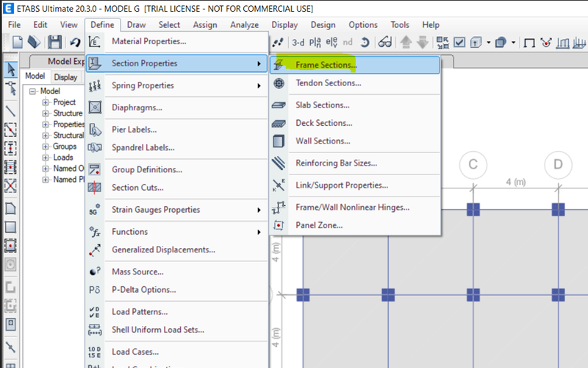Open the Functions submenu
The height and width of the screenshot is (368, 588).
pyautogui.click(x=176, y=232)
